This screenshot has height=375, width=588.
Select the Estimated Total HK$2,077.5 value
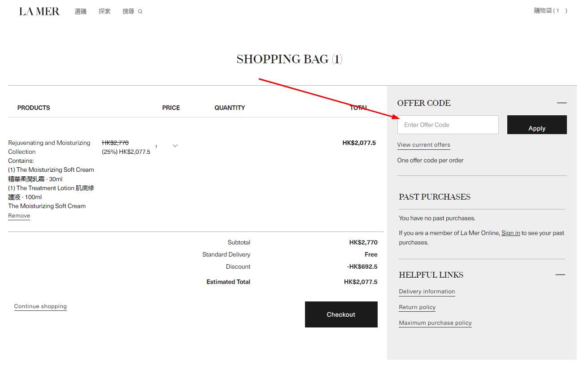[361, 282]
